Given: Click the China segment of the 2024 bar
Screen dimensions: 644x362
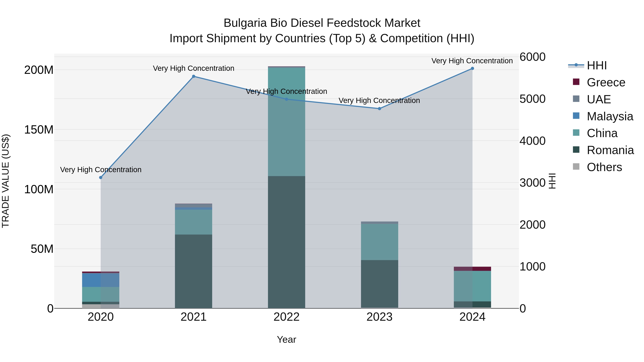Looking at the screenshot, I should (472, 286).
